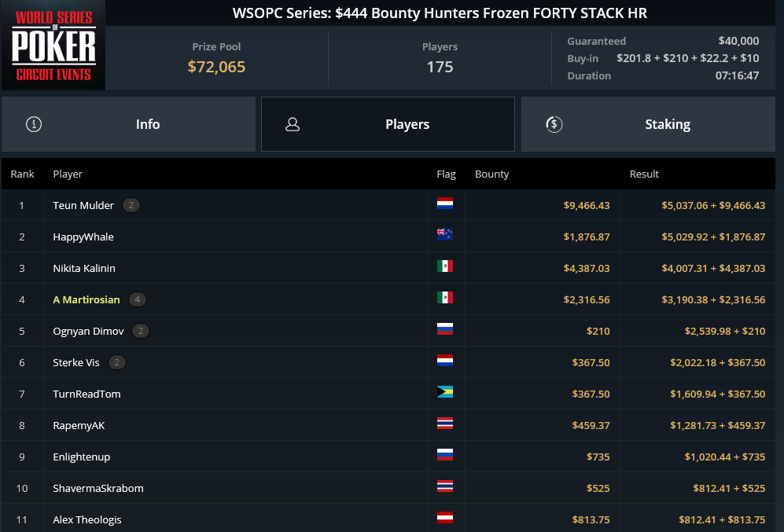Screen dimensions: 784x532
Task: Click the Rank column header
Action: (23, 174)
